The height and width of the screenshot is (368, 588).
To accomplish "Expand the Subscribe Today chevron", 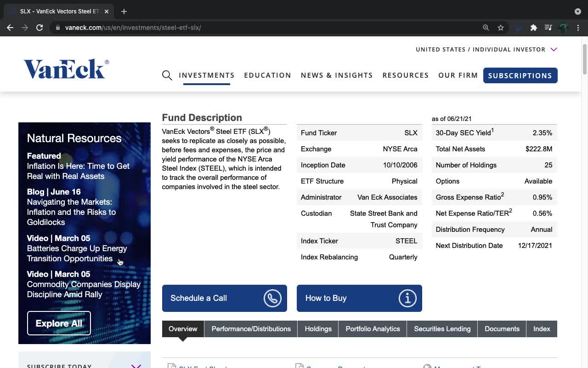I will [136, 366].
